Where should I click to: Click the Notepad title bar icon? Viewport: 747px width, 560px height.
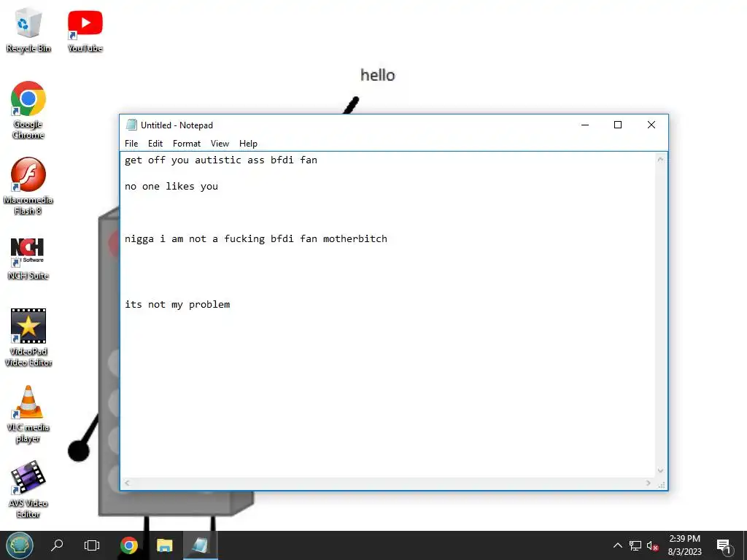coord(131,125)
